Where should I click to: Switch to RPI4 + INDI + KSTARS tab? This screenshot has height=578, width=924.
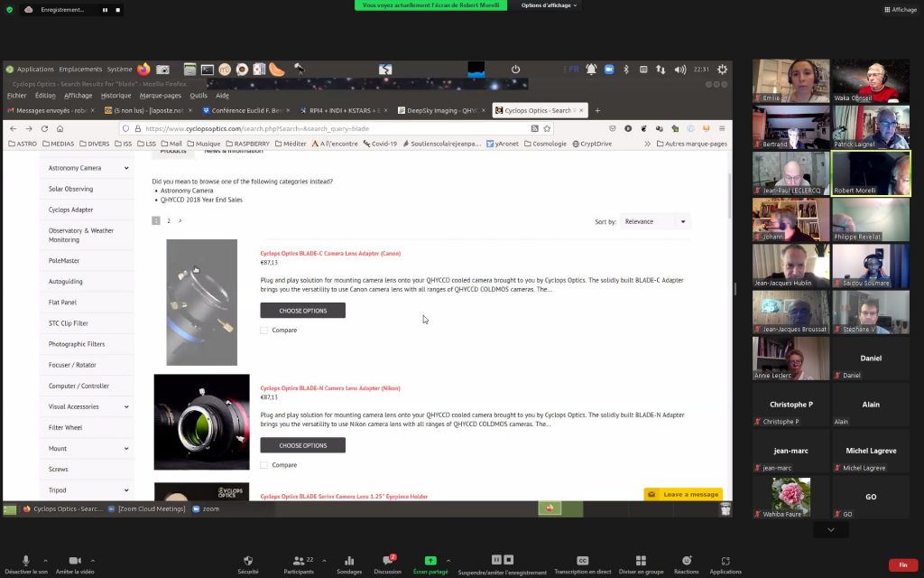coord(344,110)
